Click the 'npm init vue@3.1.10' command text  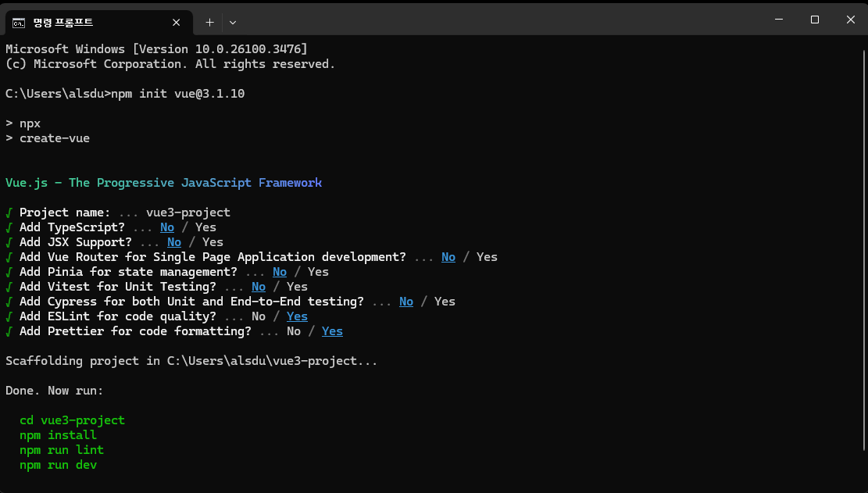coord(177,94)
